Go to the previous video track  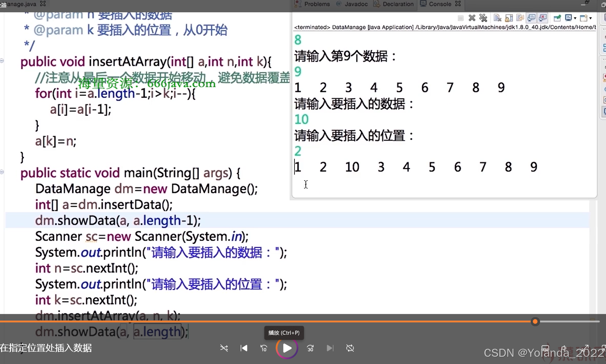[244, 348]
